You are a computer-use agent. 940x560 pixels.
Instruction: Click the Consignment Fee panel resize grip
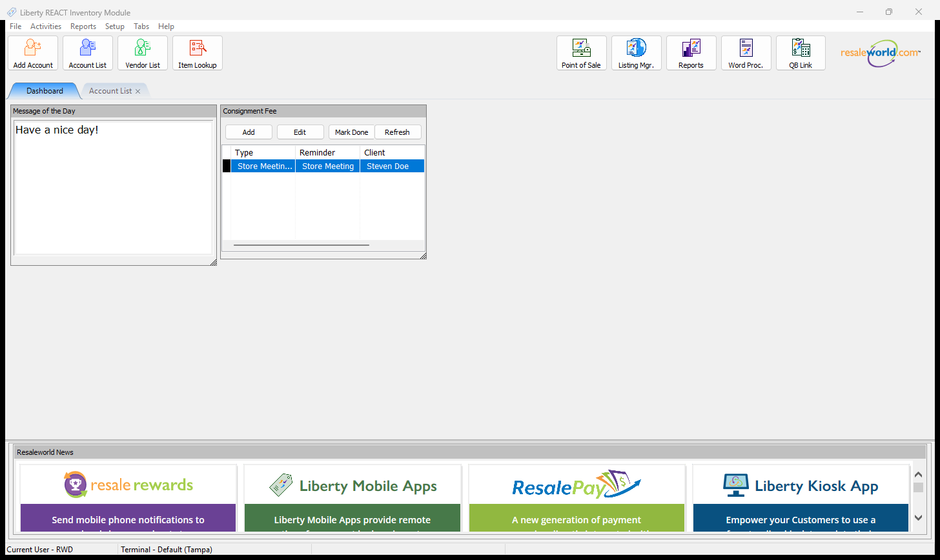click(x=424, y=256)
